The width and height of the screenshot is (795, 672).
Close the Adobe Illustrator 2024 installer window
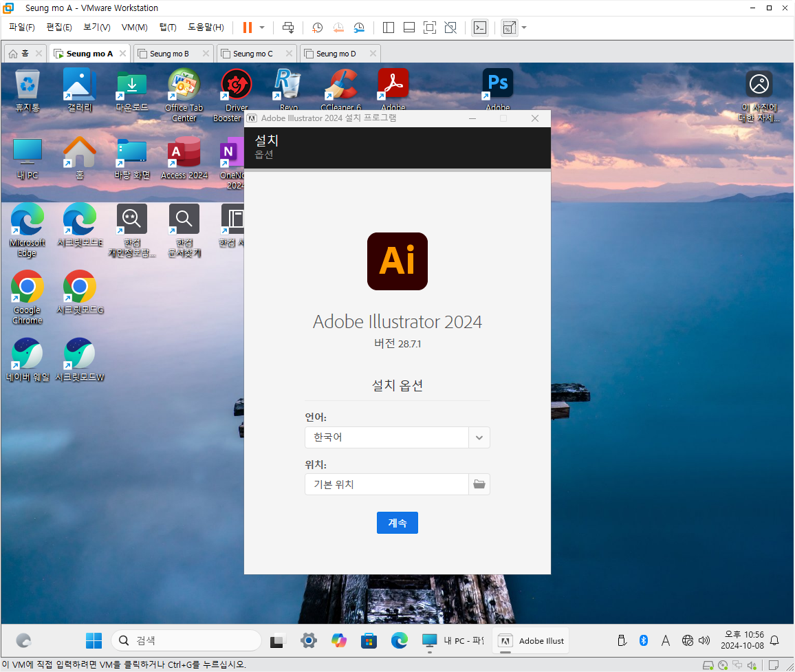click(x=535, y=118)
